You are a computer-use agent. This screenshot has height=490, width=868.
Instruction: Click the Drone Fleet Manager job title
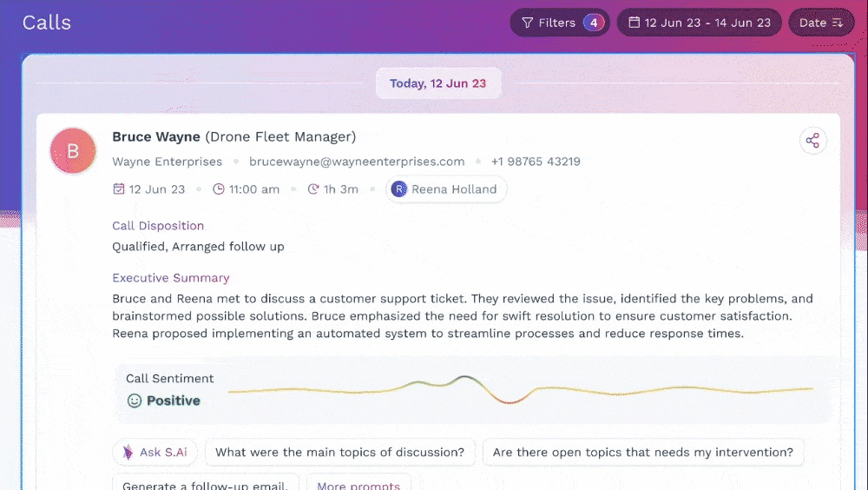[x=280, y=137]
